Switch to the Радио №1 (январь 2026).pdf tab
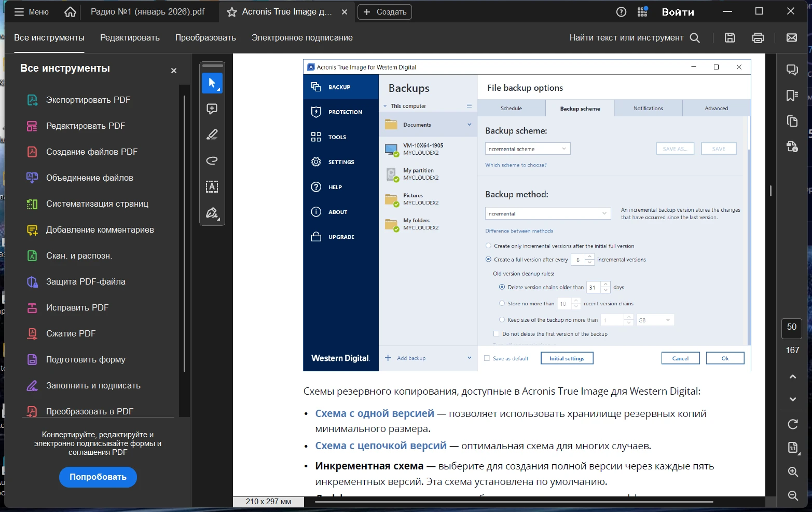Image resolution: width=812 pixels, height=512 pixels. 147,12
